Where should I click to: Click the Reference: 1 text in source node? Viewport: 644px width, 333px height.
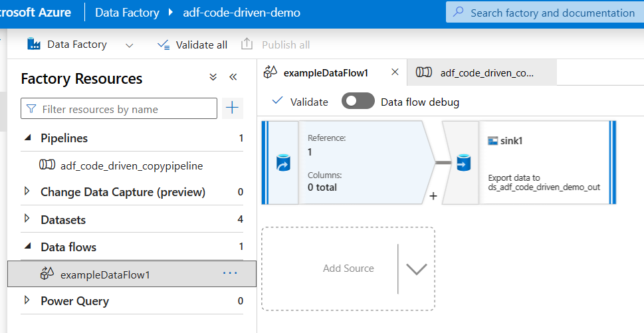[327, 145]
